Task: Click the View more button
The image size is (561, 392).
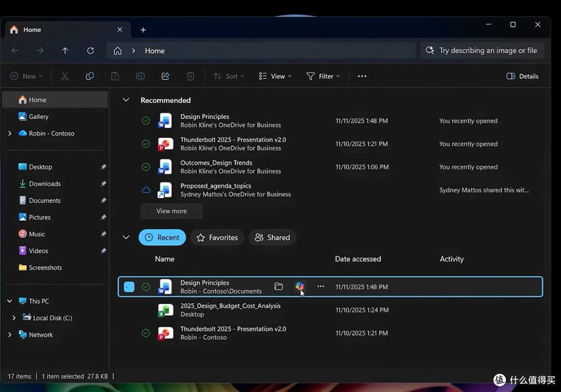Action: point(172,211)
